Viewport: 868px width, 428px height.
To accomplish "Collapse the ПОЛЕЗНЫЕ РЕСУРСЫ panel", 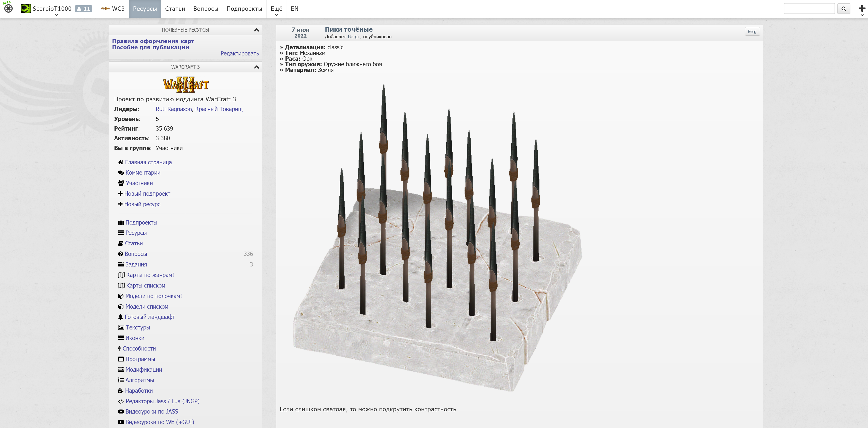I will click(256, 30).
